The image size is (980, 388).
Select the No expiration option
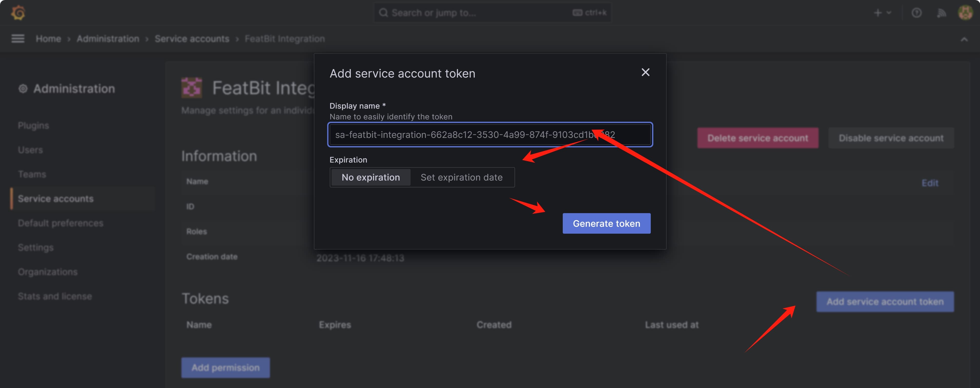click(x=371, y=177)
